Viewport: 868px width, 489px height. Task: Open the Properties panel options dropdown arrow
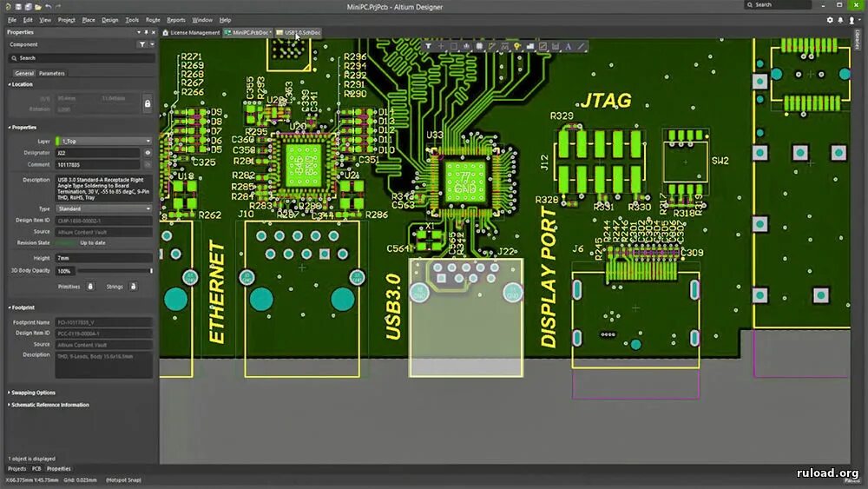tap(138, 32)
